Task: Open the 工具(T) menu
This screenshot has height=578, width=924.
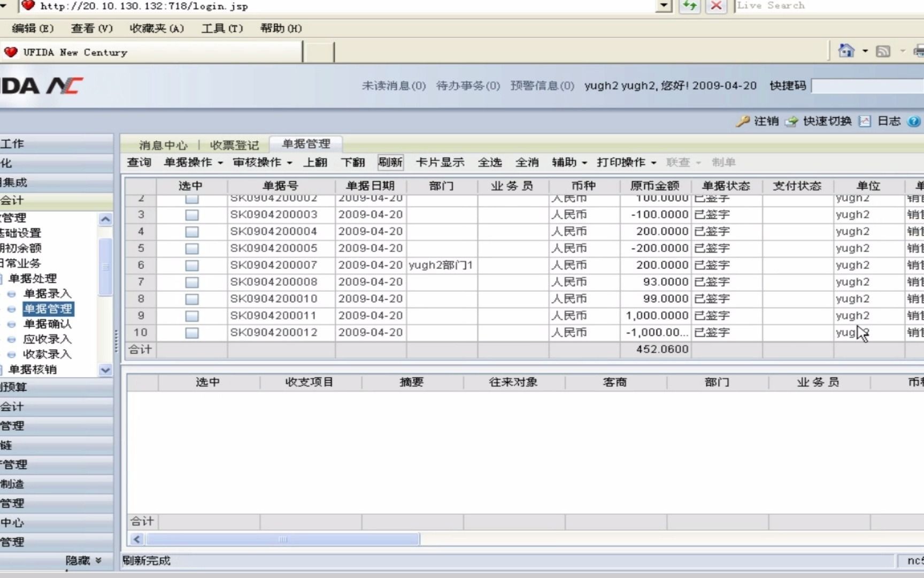Action: (x=222, y=28)
